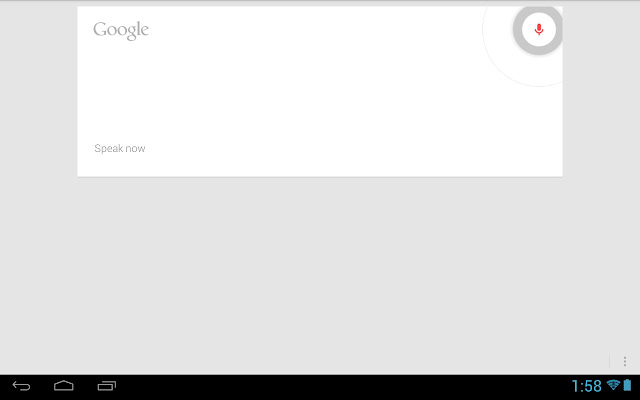Image resolution: width=640 pixels, height=400 pixels.
Task: Open the three-dot overflow menu
Action: point(624,361)
